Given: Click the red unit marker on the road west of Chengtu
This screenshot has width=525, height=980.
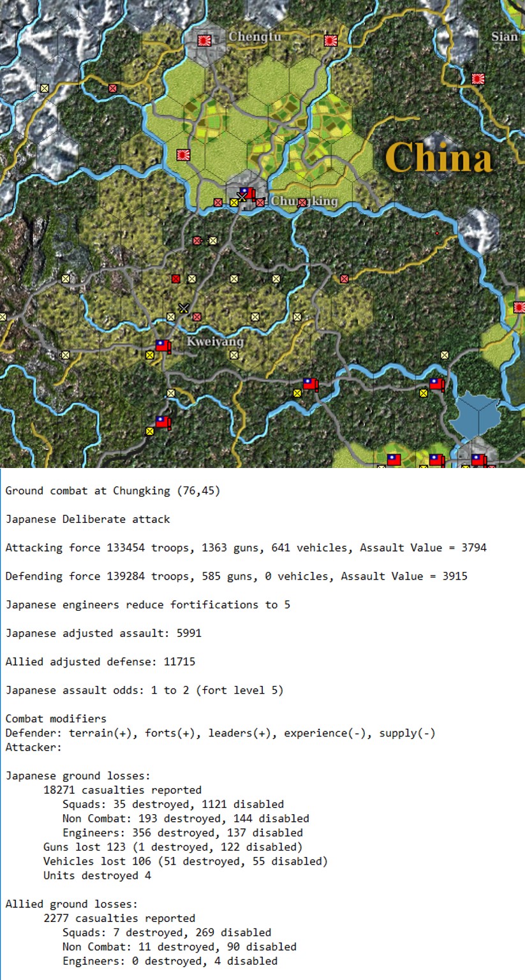Looking at the screenshot, I should pyautogui.click(x=113, y=88).
